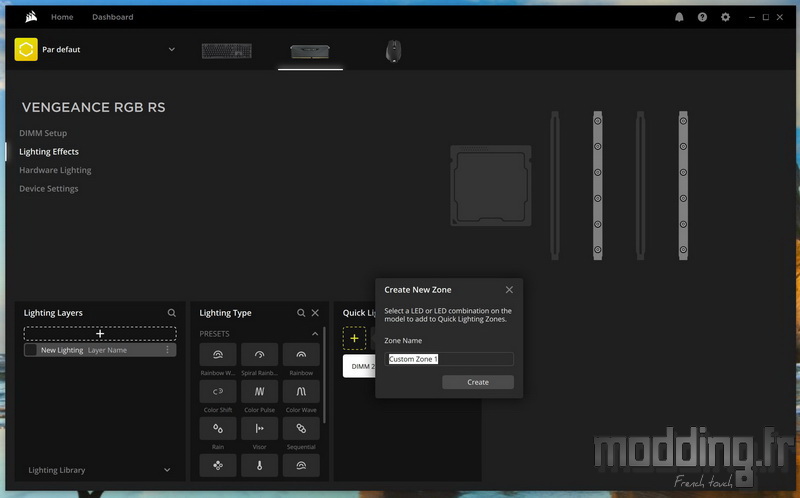800x498 pixels.
Task: Add a new quick lighting zone
Action: click(354, 338)
